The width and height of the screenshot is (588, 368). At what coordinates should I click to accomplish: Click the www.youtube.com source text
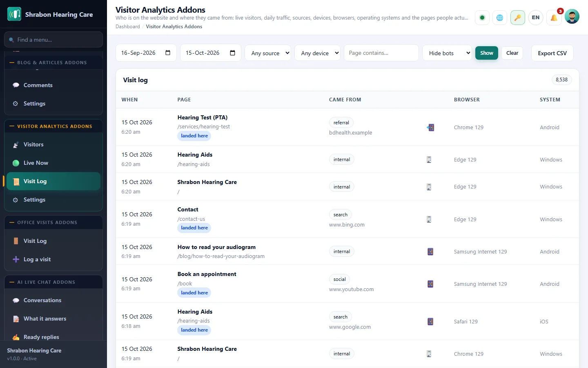pos(352,289)
